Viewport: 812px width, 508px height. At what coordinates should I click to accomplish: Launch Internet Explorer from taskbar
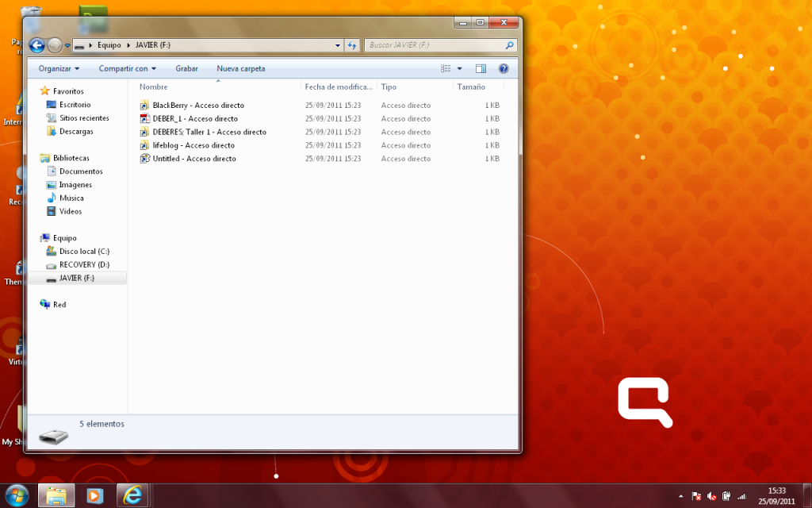pyautogui.click(x=132, y=495)
